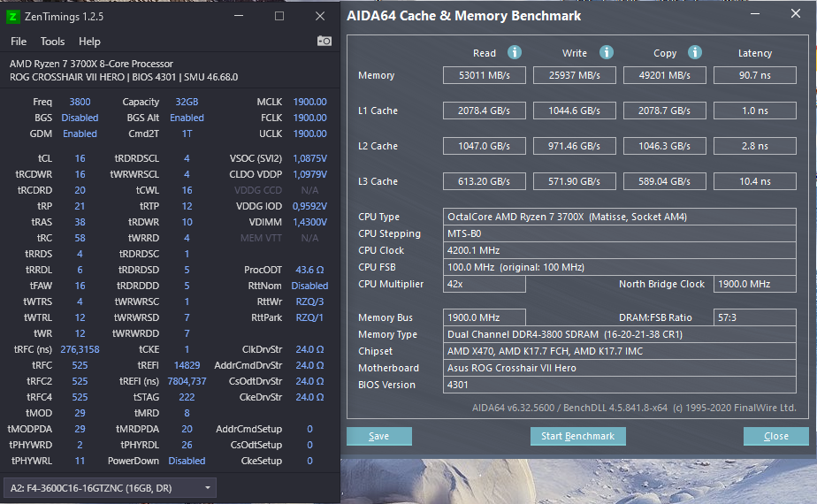
Task: Click the ZenTimings green Z logo
Action: coord(12,17)
